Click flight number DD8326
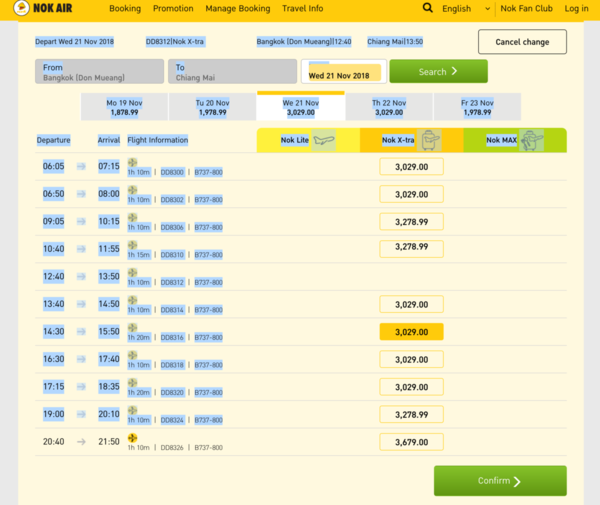This screenshot has width=600, height=505. click(172, 447)
